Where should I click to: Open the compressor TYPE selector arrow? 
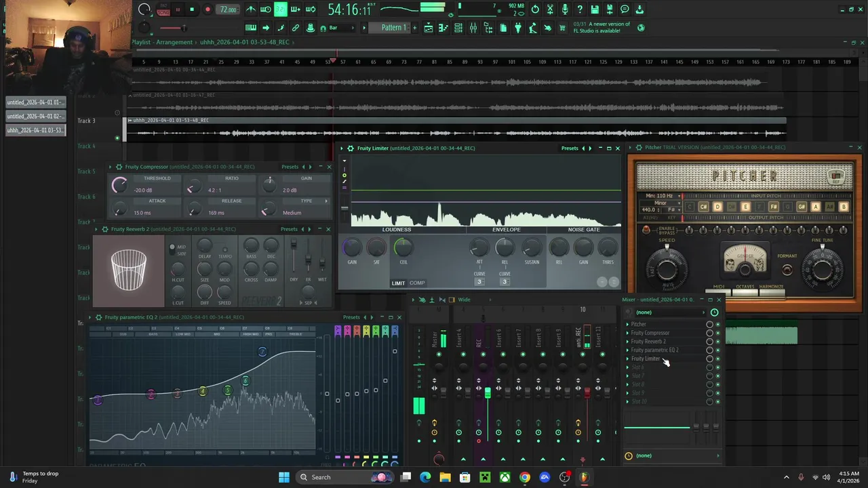(326, 201)
